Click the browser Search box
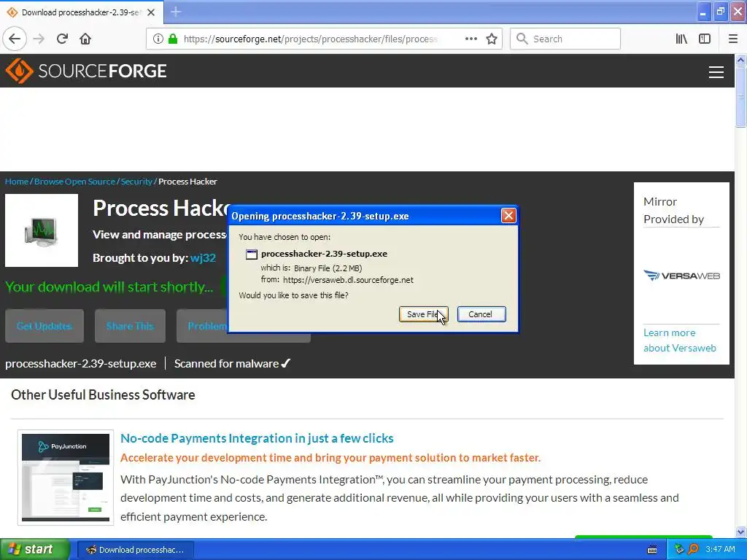Viewport: 747px width, 560px height. [565, 39]
